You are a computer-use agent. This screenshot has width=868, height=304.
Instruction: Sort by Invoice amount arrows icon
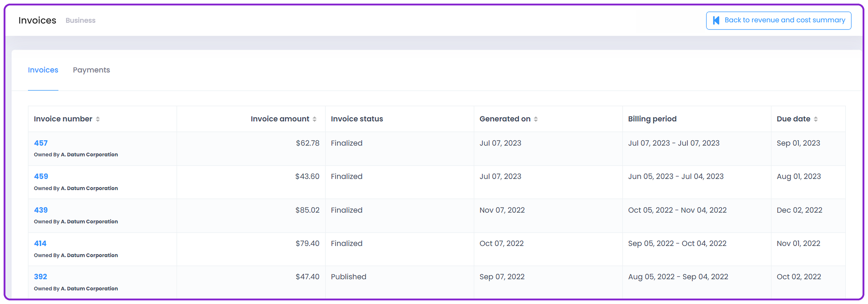tap(314, 119)
